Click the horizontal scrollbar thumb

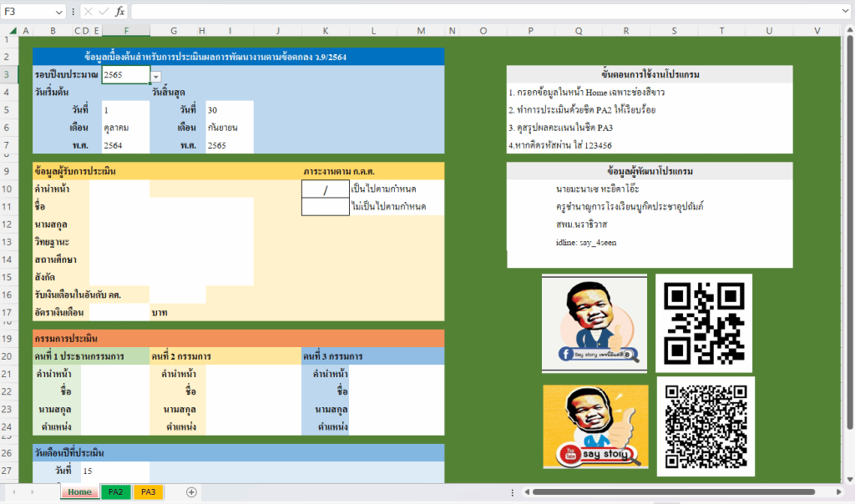674,492
